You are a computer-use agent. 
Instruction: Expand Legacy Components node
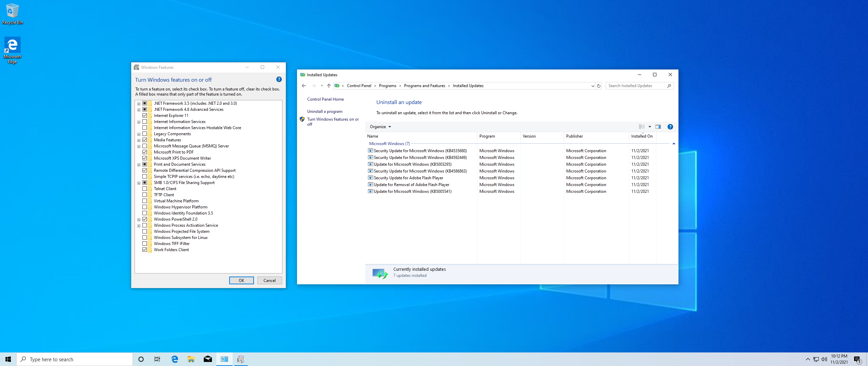click(x=139, y=134)
